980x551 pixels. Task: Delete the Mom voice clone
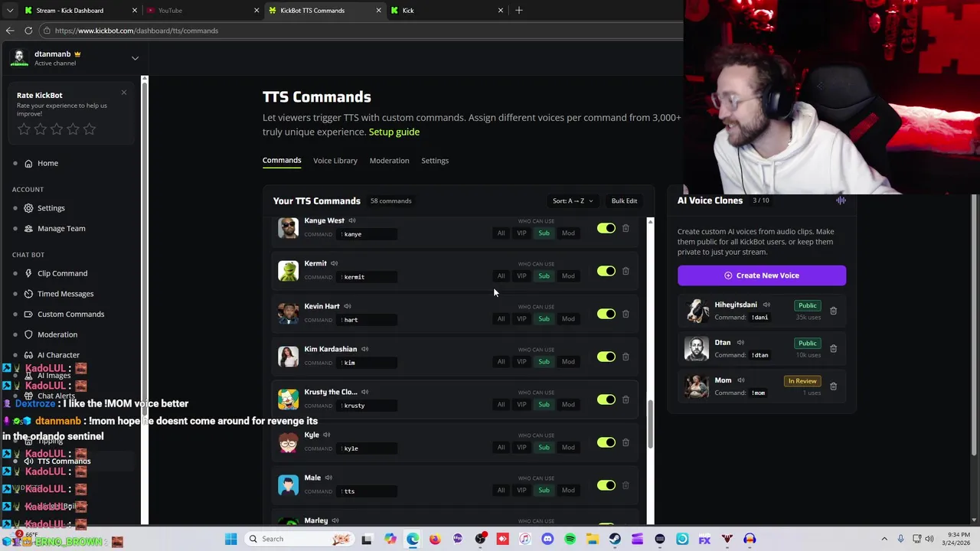click(x=833, y=386)
